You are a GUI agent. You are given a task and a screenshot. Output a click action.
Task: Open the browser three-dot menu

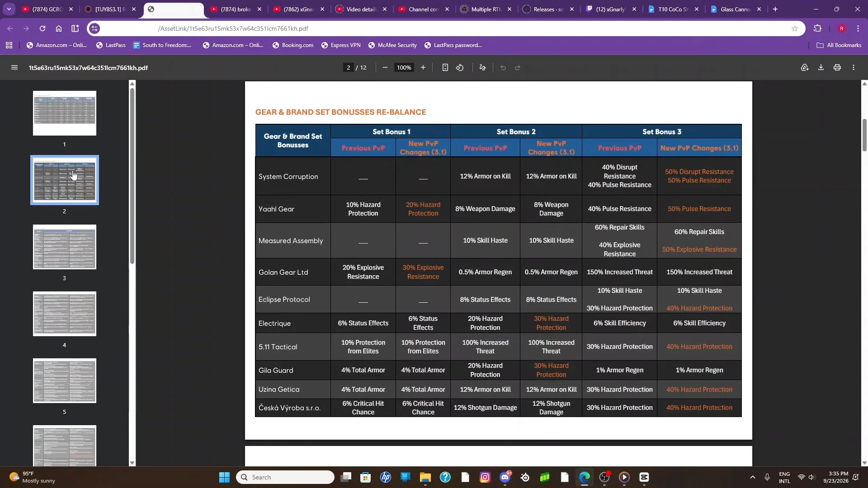[x=858, y=28]
